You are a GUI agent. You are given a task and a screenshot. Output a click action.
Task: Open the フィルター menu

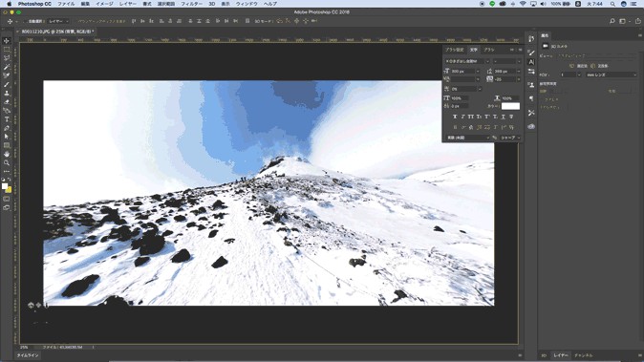(x=191, y=4)
